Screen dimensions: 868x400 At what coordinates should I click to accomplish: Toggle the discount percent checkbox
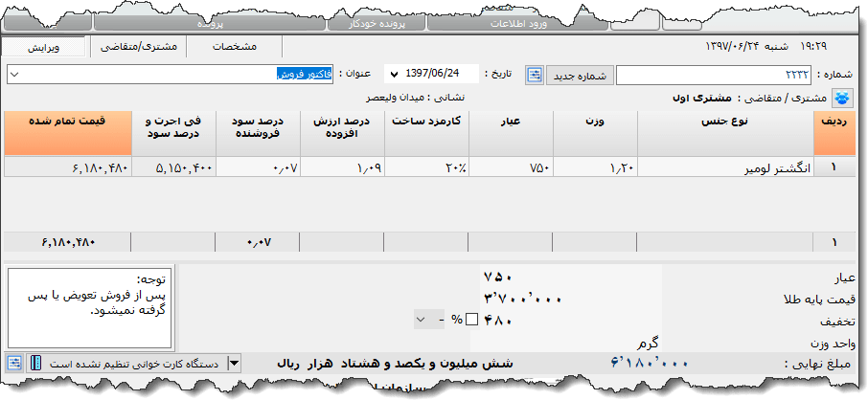tap(471, 320)
